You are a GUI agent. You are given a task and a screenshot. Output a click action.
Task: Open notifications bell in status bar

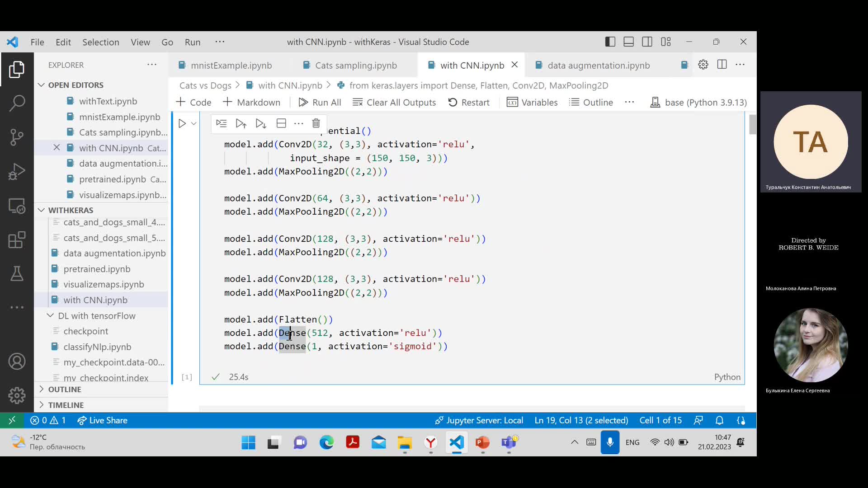(x=720, y=420)
